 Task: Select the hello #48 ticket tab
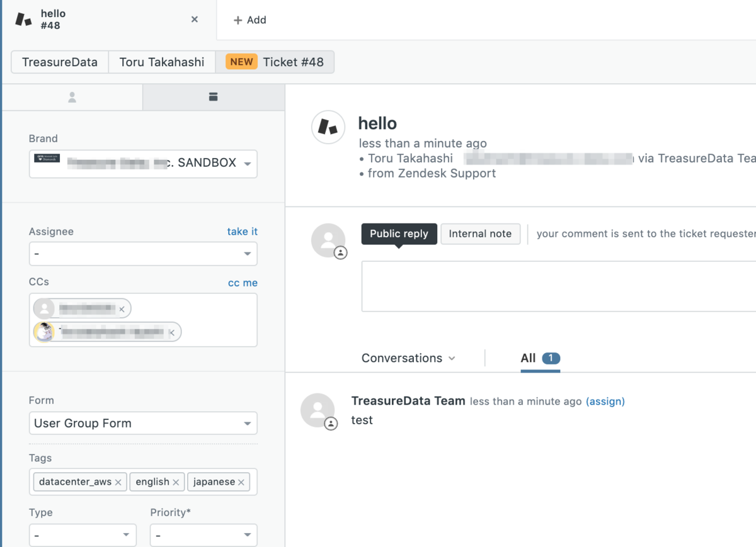click(x=108, y=20)
